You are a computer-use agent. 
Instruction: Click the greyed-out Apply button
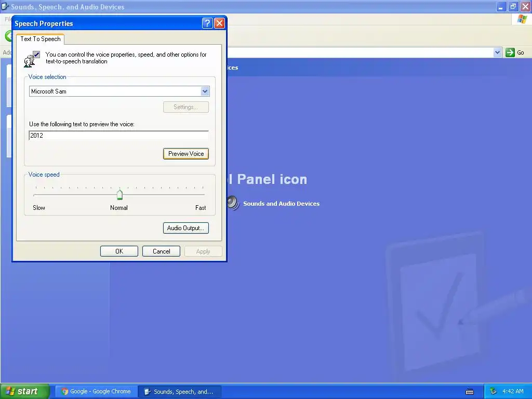coord(203,251)
